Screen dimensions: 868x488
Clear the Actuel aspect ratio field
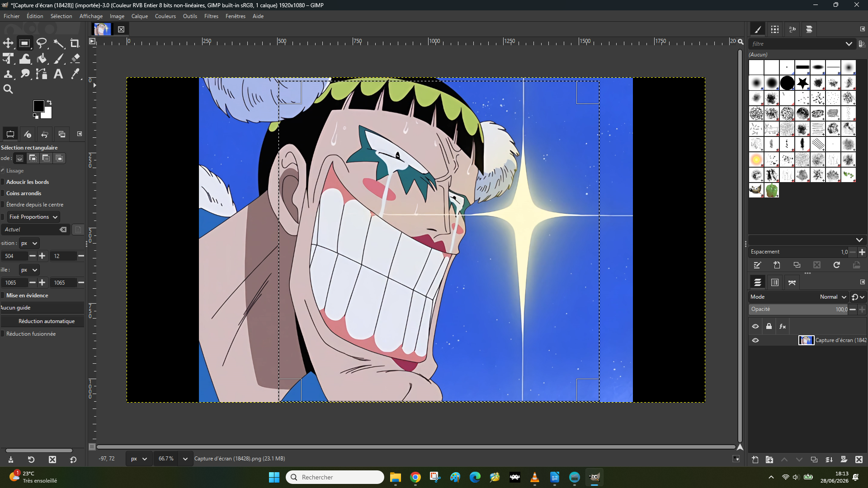coord(63,230)
